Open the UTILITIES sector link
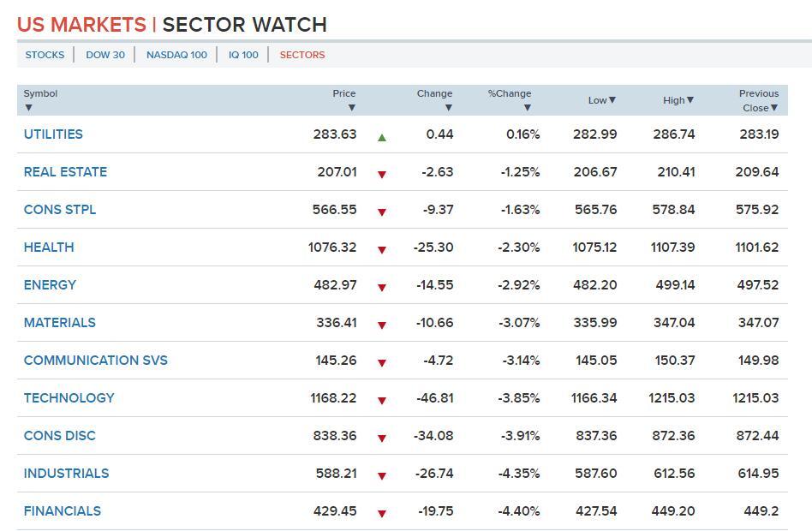 pos(53,134)
